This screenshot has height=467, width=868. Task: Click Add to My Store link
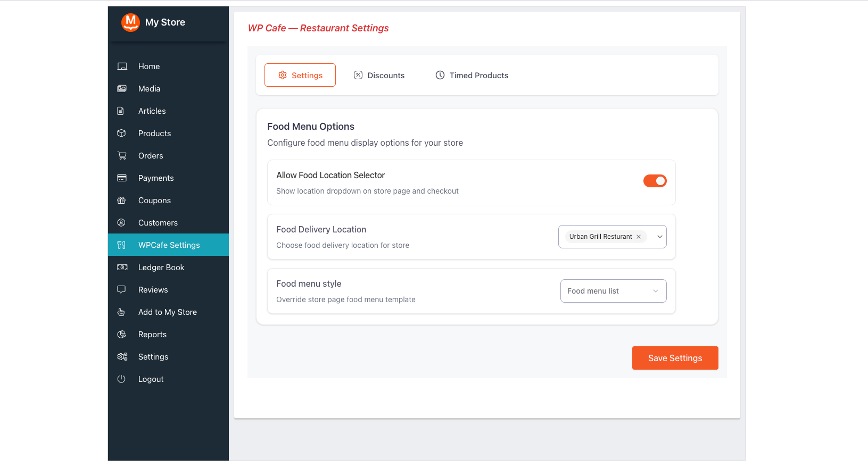click(168, 312)
